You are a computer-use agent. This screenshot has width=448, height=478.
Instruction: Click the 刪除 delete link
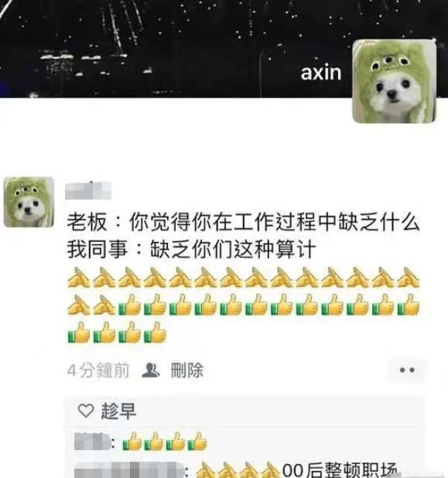[x=186, y=370]
